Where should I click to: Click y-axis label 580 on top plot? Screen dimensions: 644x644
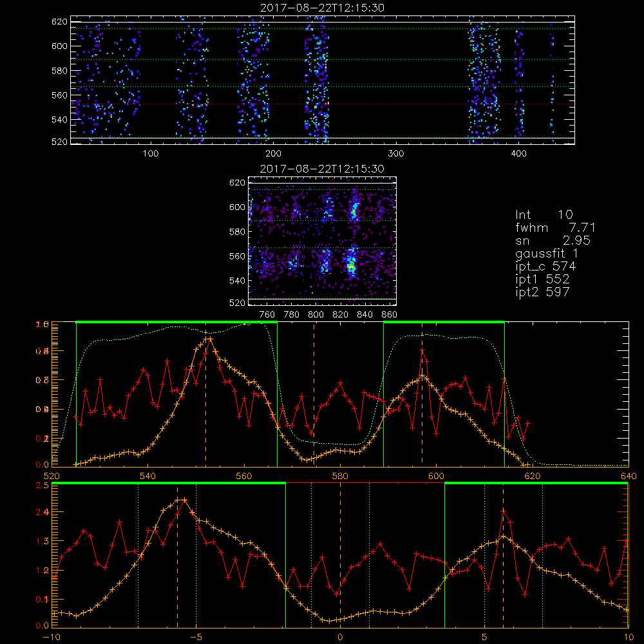tap(59, 71)
